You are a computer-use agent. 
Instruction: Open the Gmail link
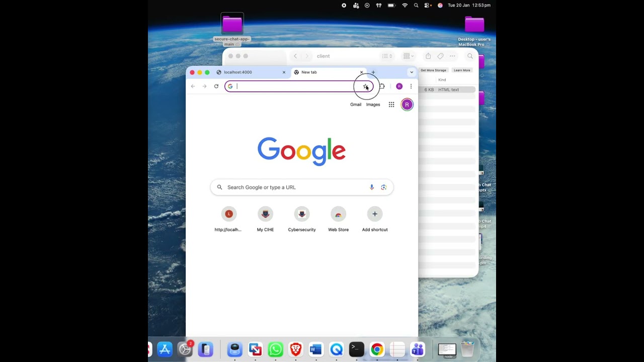[x=356, y=105]
